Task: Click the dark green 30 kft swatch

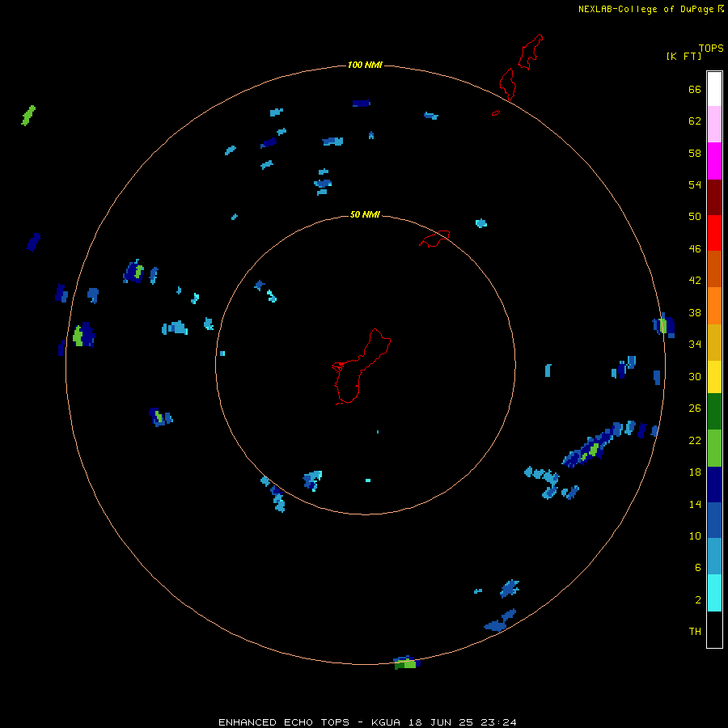Action: click(x=714, y=412)
